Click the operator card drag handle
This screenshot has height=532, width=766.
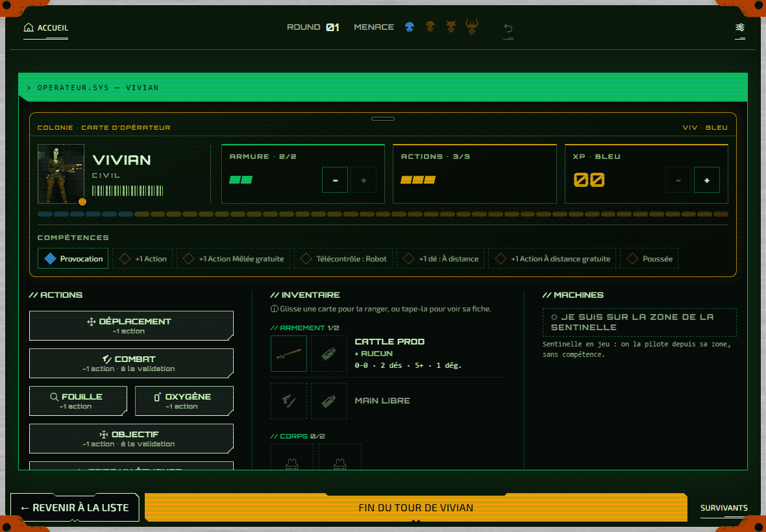383,119
